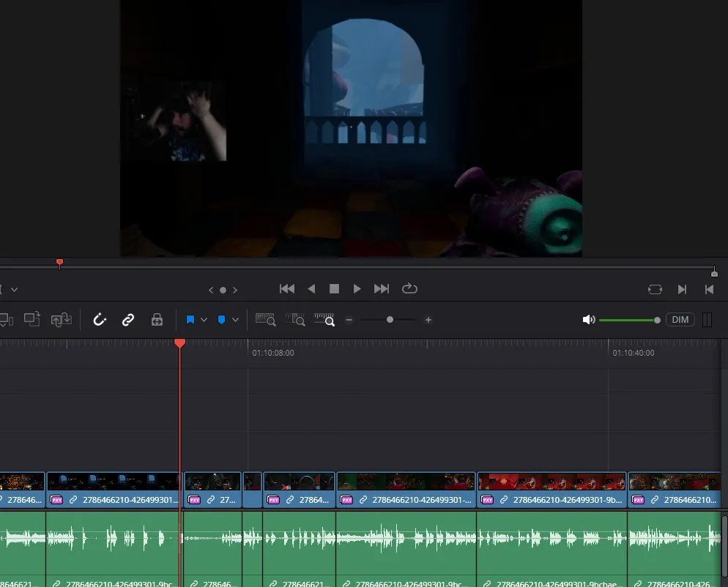Go to next keyframe arrow
Screen dimensions: 728x587
pos(235,290)
